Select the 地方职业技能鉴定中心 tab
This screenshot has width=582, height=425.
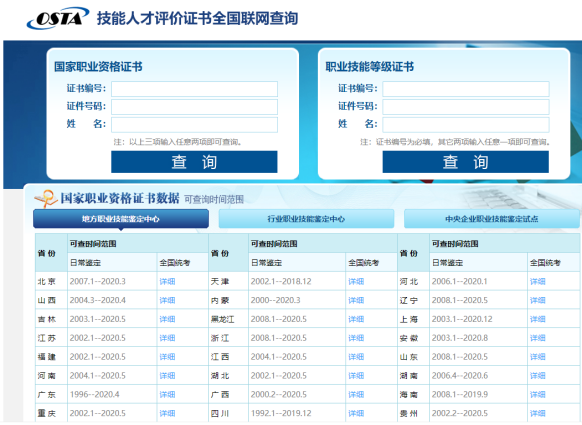point(121,219)
